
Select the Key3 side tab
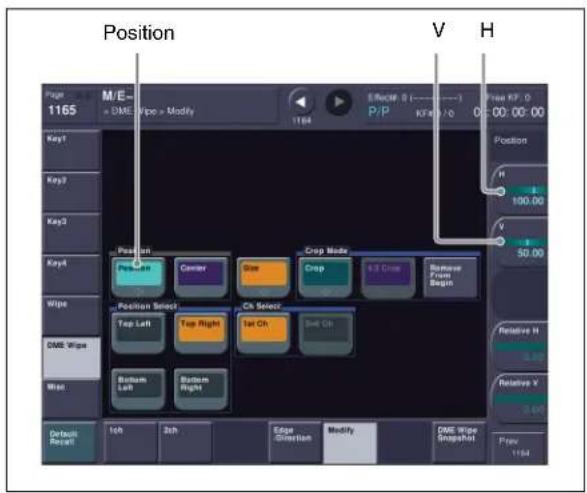[x=71, y=233]
